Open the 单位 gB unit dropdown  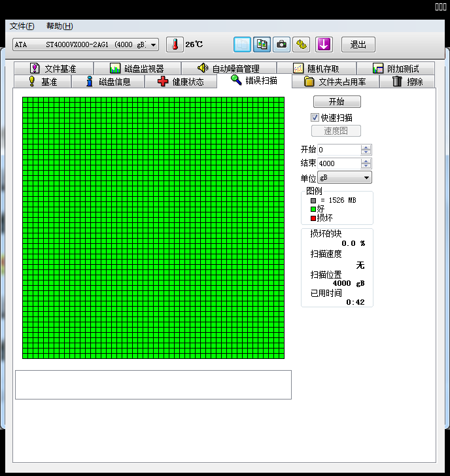345,178
